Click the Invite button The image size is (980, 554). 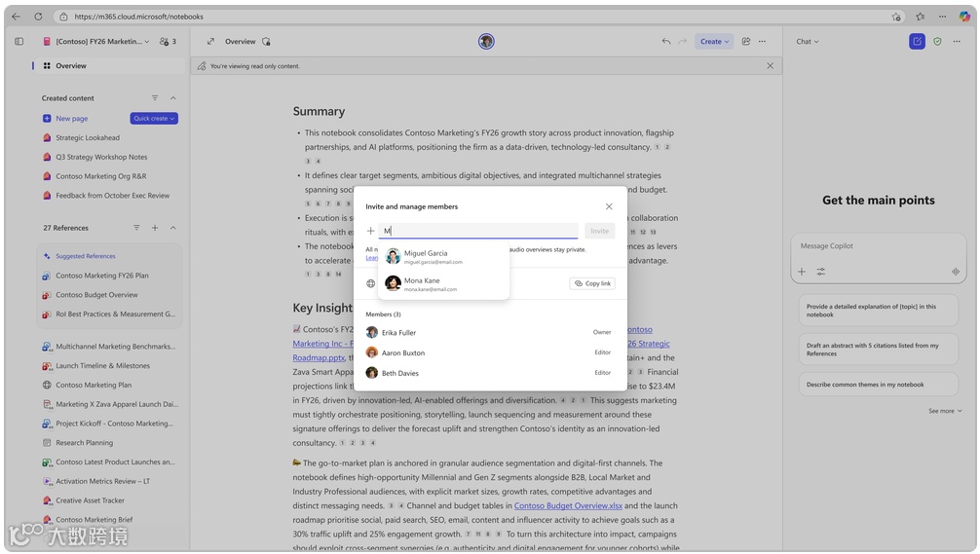point(599,231)
